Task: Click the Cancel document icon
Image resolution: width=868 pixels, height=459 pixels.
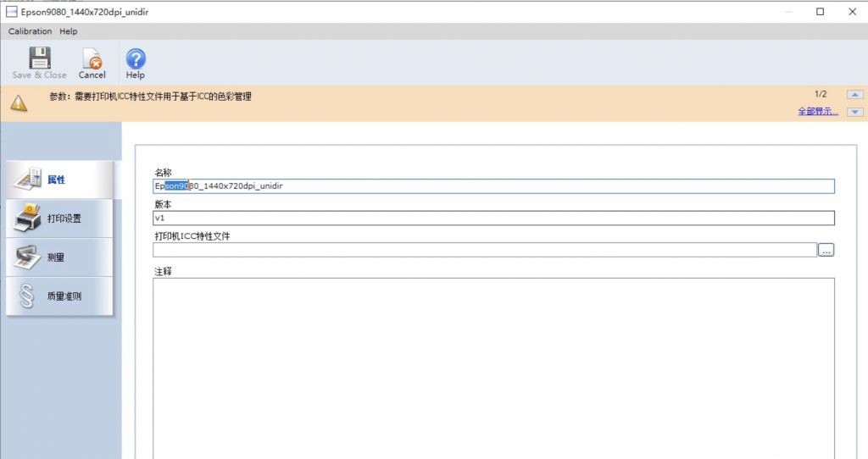Action: (x=92, y=58)
